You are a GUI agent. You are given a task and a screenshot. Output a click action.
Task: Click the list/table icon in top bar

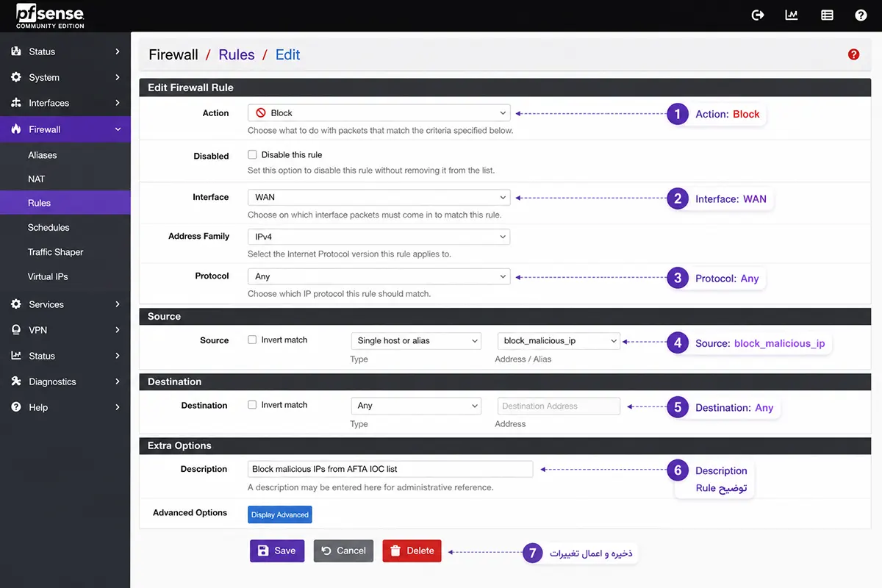(x=827, y=15)
